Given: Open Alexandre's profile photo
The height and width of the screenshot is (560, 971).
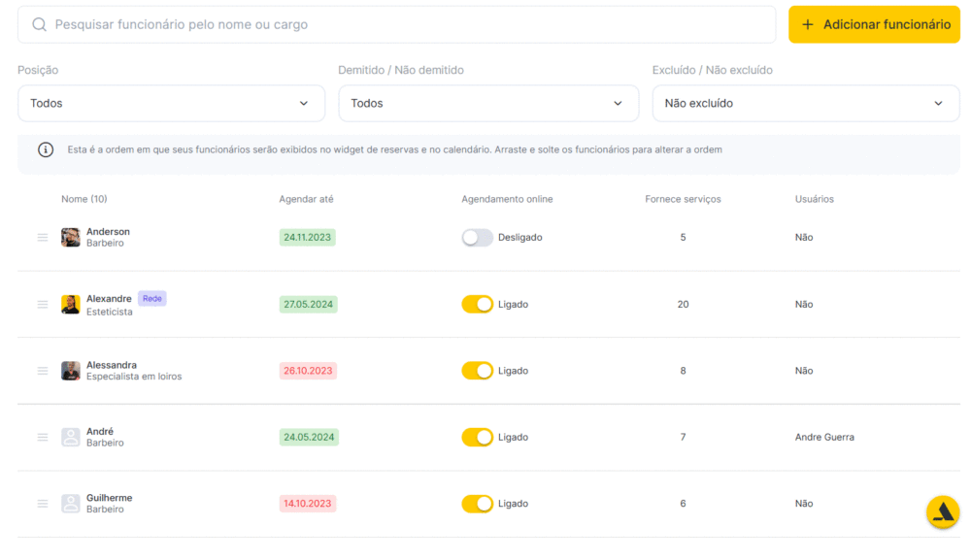Looking at the screenshot, I should 71,305.
